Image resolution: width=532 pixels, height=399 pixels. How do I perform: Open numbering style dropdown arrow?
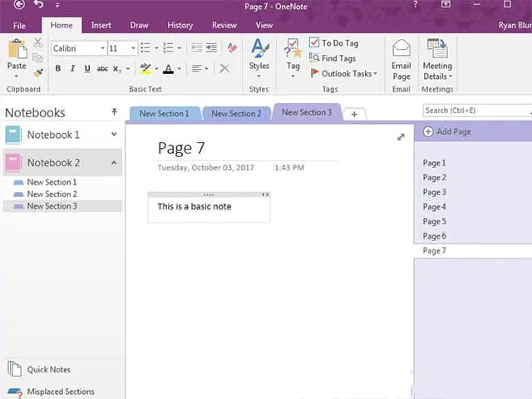[180, 48]
